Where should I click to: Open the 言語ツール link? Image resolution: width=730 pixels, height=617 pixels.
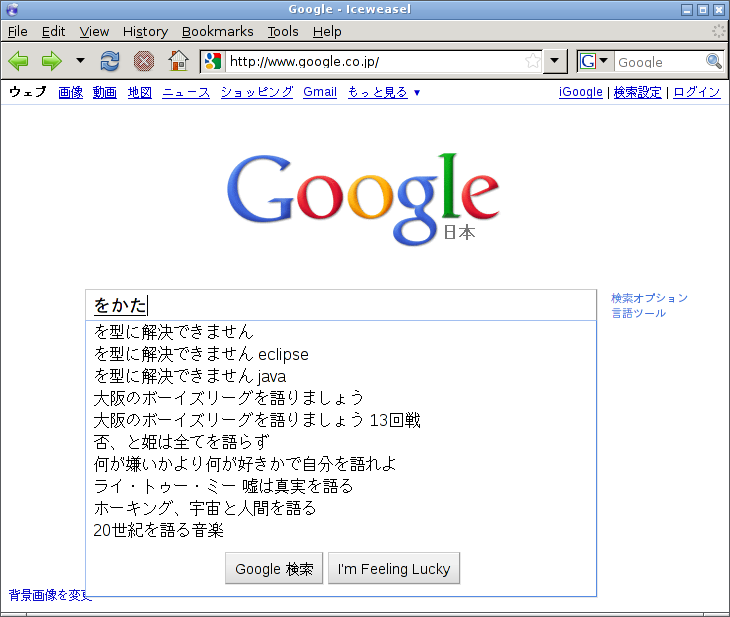pos(638,313)
